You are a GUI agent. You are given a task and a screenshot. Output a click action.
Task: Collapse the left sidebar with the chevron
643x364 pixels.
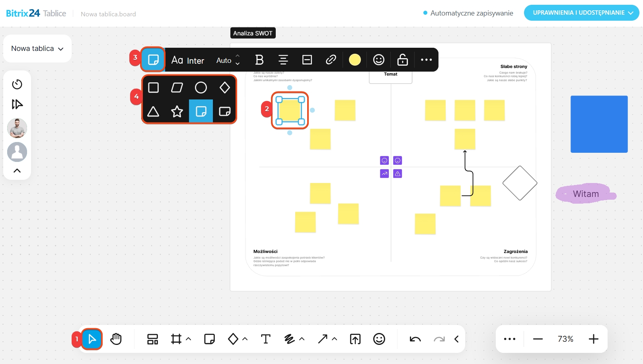(17, 171)
